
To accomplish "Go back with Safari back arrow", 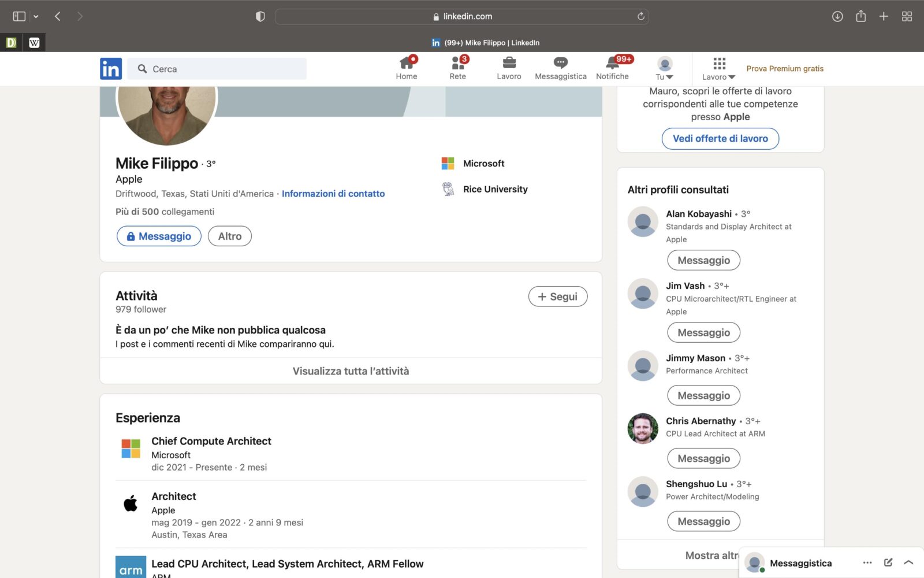I will coord(58,16).
